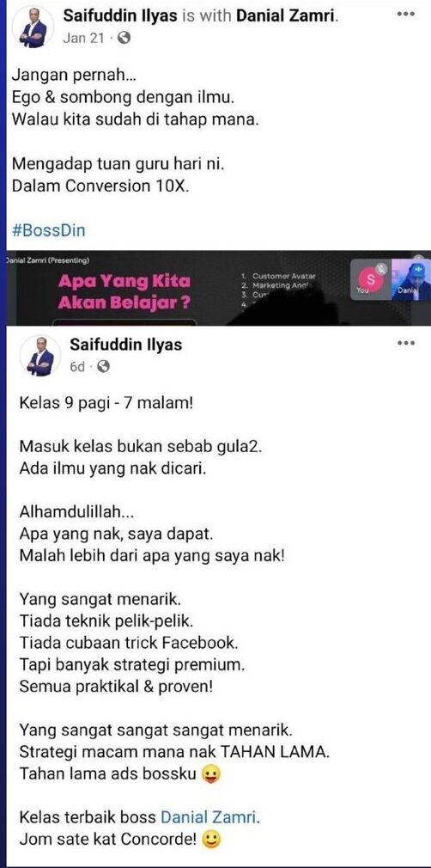Click the tongue-out emoji after bossku
The height and width of the screenshot is (868, 431).
point(209,773)
